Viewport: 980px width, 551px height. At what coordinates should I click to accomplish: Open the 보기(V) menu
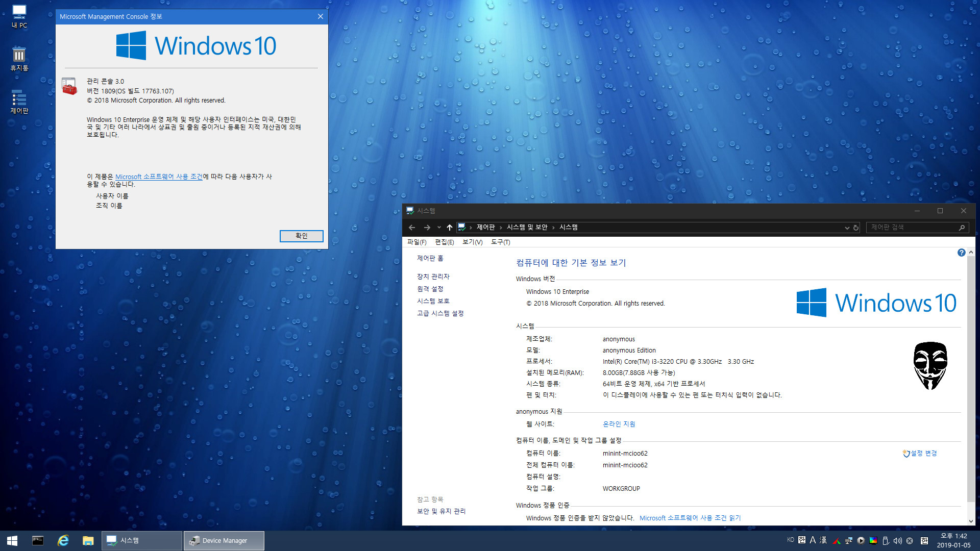coord(472,242)
